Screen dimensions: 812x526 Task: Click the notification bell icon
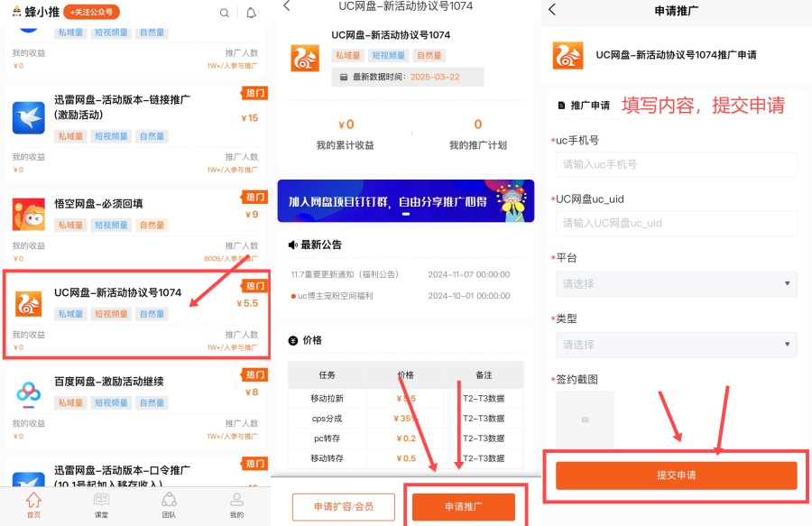[x=251, y=14]
